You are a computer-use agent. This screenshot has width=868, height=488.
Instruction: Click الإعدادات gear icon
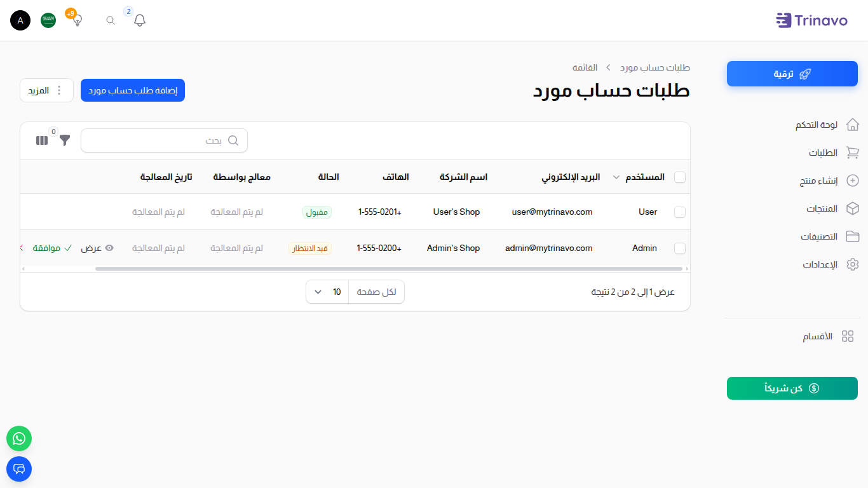[853, 264]
